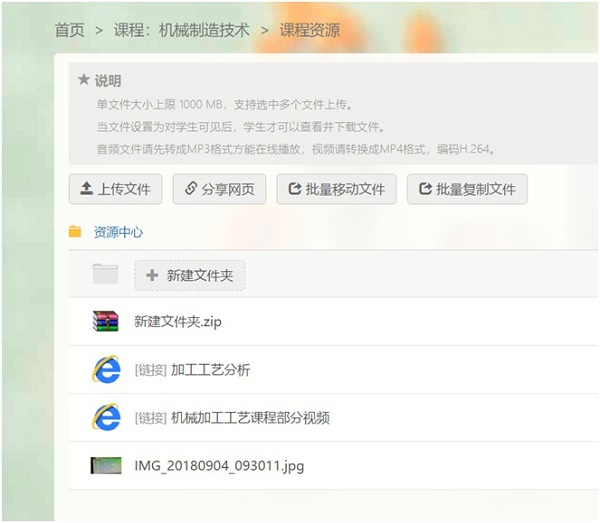This screenshot has height=523, width=600.
Task: Click the IE icon next to 加工工艺分析
Action: pyautogui.click(x=105, y=370)
